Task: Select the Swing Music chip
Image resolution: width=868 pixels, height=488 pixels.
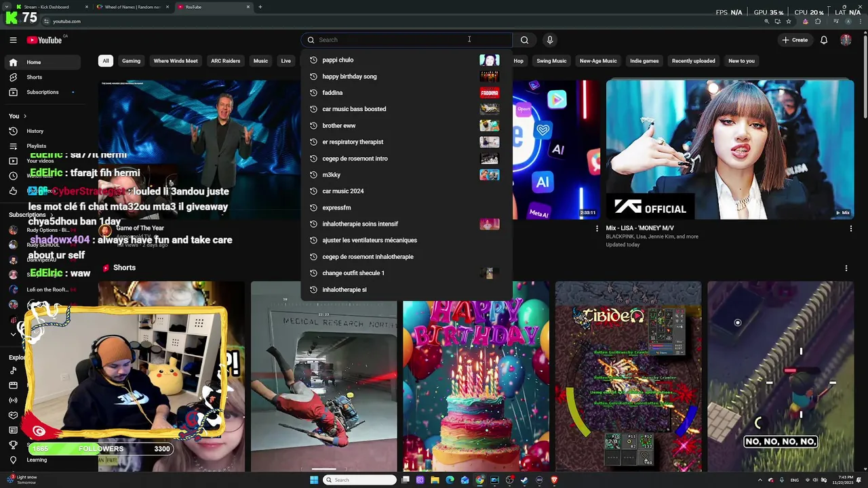Action: coord(551,61)
